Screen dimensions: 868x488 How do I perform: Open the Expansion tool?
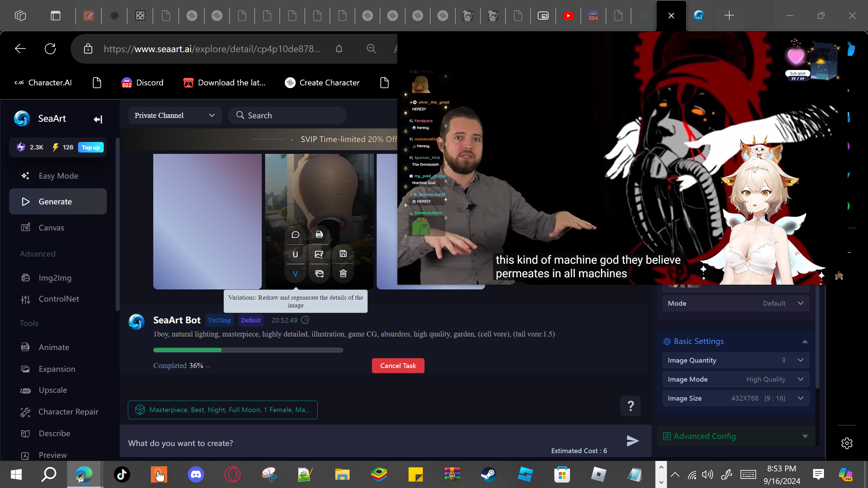[58, 369]
